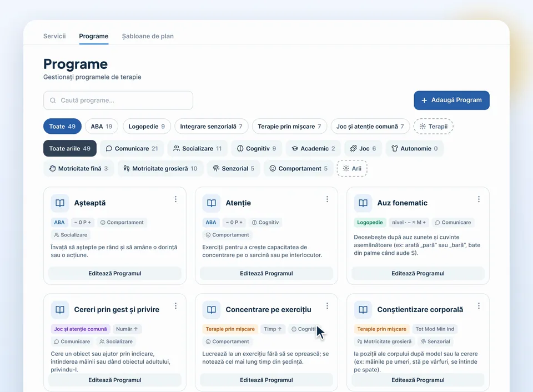Open the Așteaptă card's three-dot menu
533x392 pixels.
click(x=176, y=199)
